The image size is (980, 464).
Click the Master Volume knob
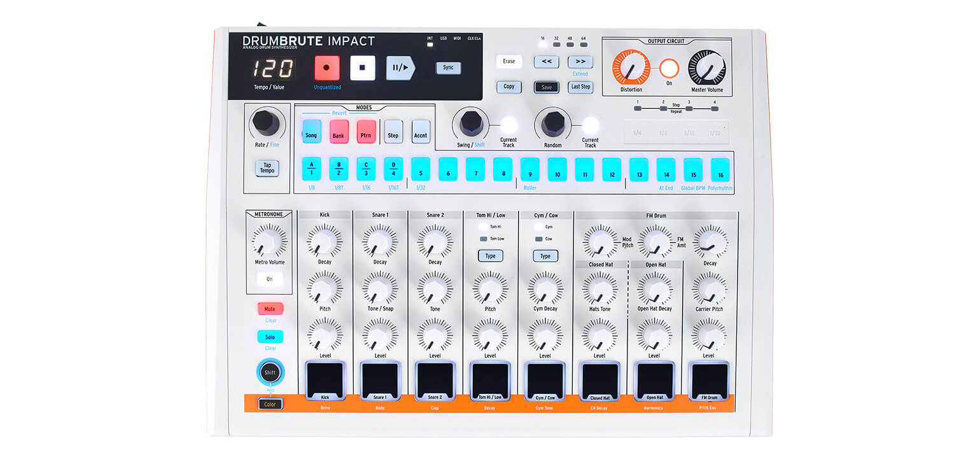[x=706, y=68]
